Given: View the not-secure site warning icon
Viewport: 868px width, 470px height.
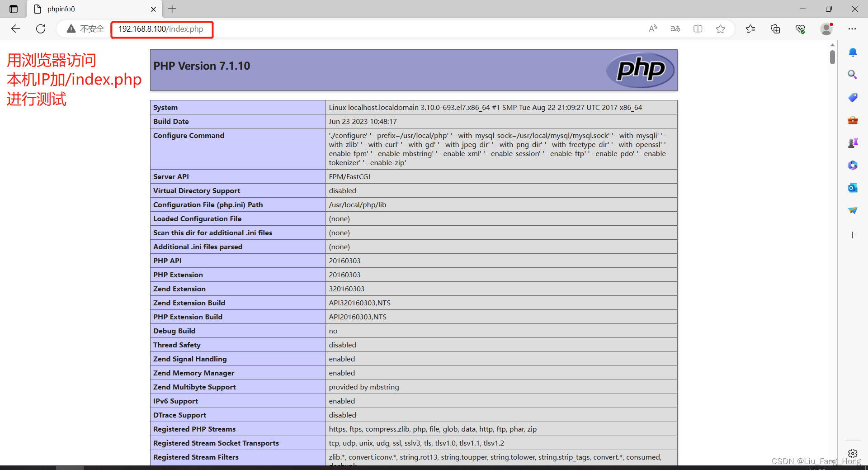Looking at the screenshot, I should (x=71, y=29).
